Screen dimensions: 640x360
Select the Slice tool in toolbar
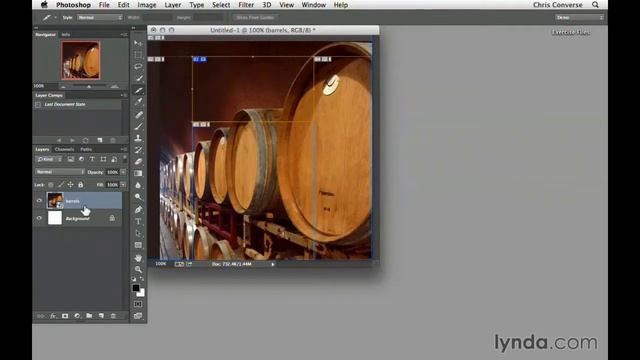click(138, 90)
